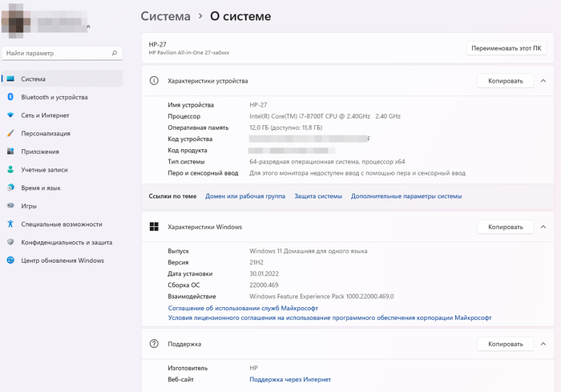The height and width of the screenshot is (392, 561).
Task: Open Домен или рабочая группа link
Action: click(245, 196)
